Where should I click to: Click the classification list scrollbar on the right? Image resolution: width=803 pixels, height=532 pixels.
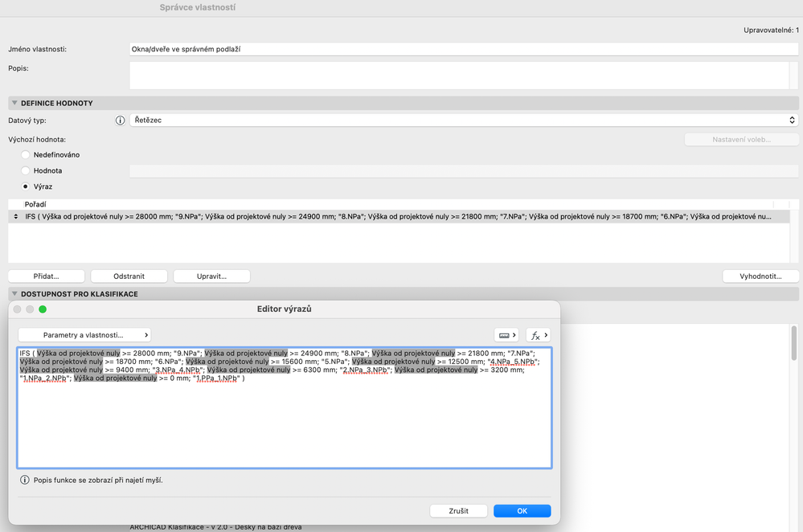tap(794, 343)
